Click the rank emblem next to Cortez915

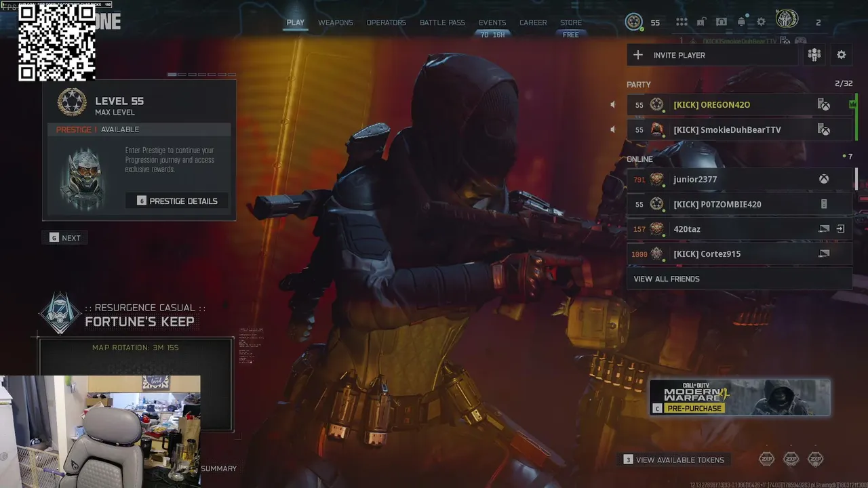coord(656,254)
